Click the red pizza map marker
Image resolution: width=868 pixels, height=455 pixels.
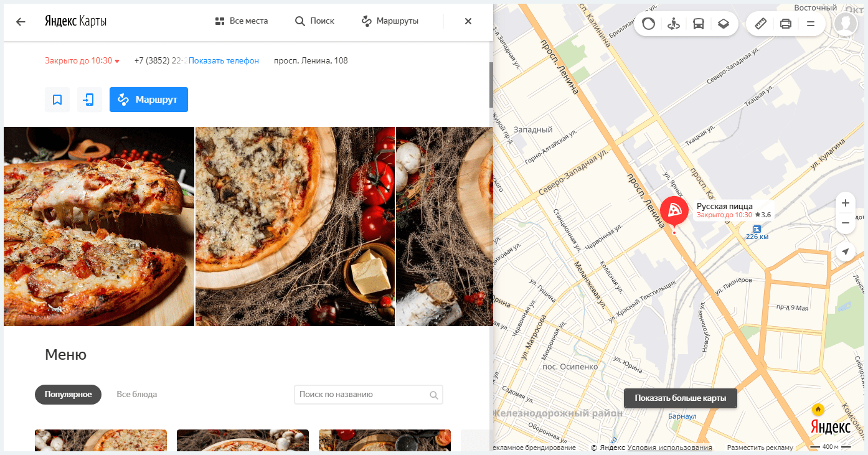coord(674,212)
